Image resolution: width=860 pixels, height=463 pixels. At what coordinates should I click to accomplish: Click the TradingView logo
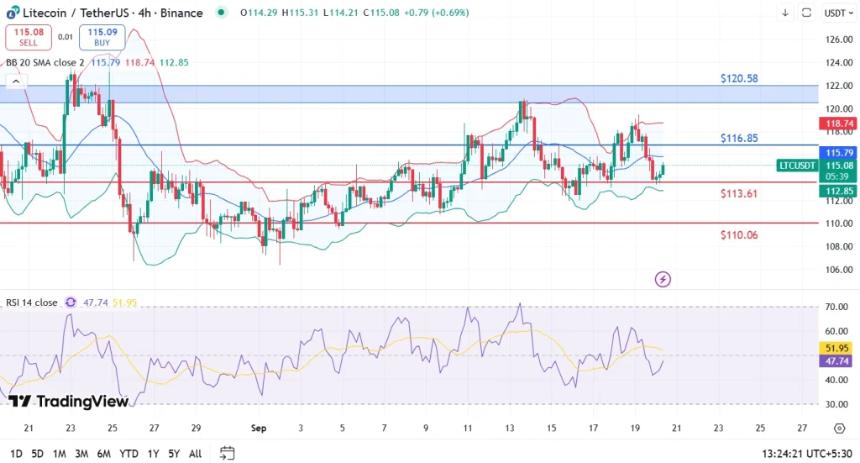tap(68, 401)
